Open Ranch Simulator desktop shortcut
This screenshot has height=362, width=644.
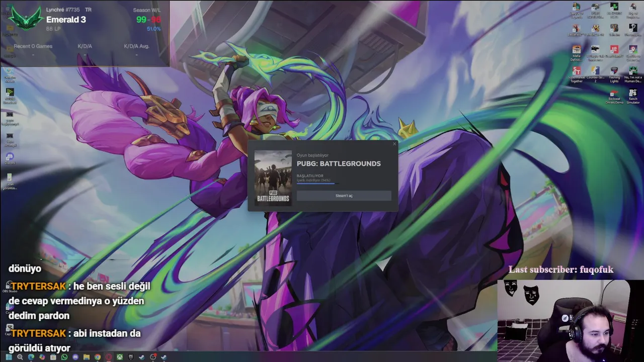point(633,97)
